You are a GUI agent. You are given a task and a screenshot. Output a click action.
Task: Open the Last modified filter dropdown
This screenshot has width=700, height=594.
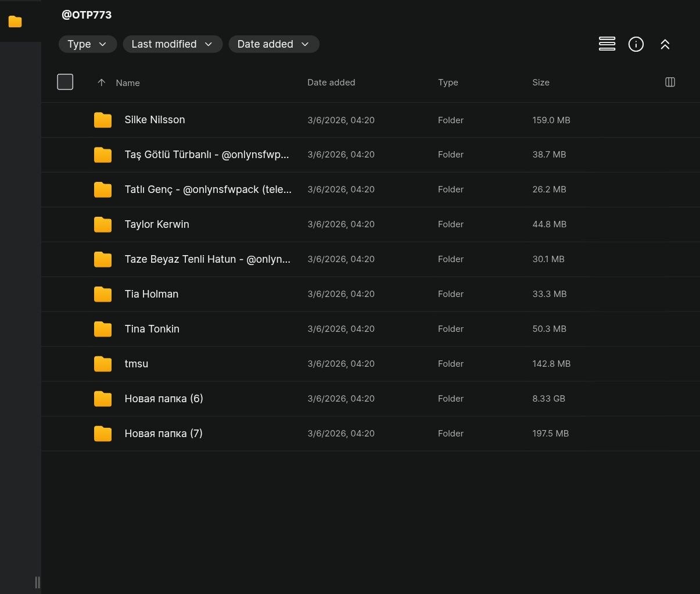(172, 44)
